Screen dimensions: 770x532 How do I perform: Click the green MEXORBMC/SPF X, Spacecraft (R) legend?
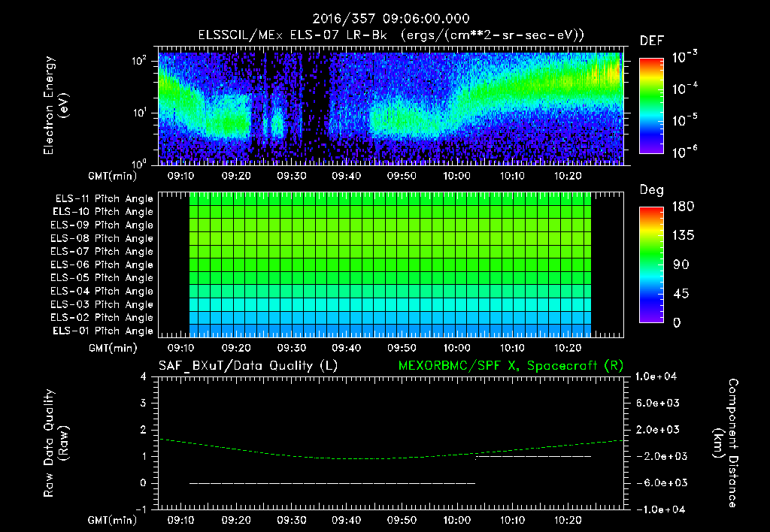(x=511, y=366)
